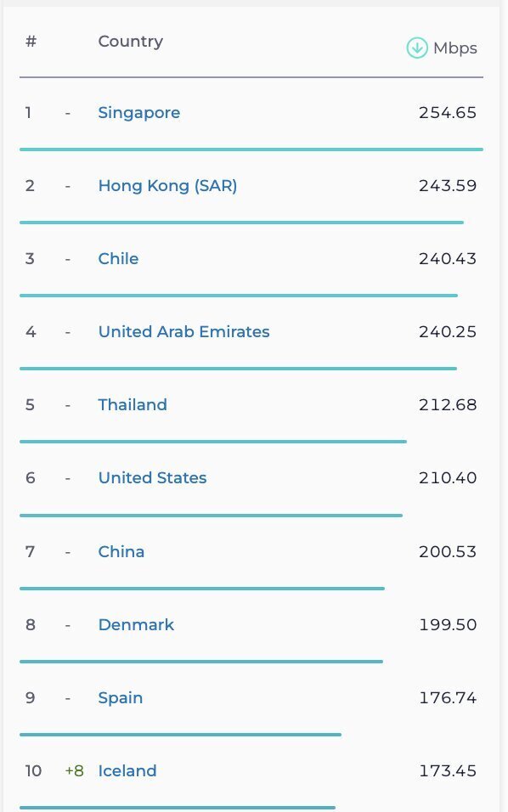Open the United Arab Emirates link
508x812 pixels.
[x=183, y=331]
